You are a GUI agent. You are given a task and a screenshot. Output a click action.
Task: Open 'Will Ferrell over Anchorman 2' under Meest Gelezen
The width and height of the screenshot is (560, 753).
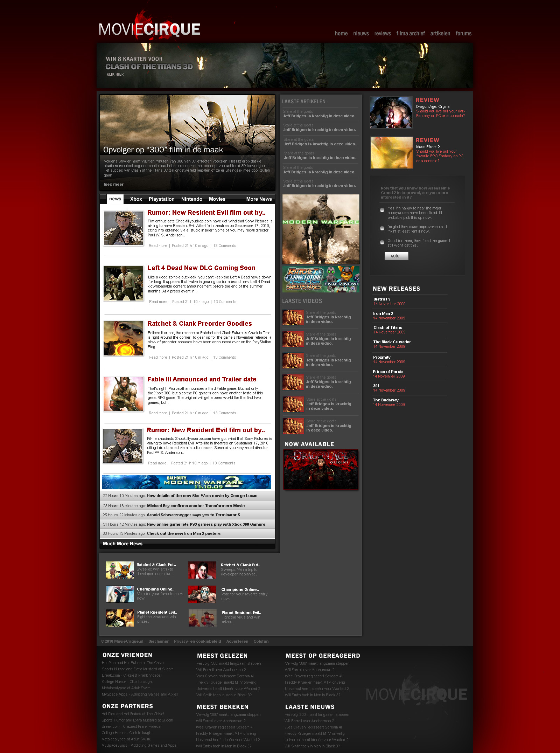[x=221, y=670]
